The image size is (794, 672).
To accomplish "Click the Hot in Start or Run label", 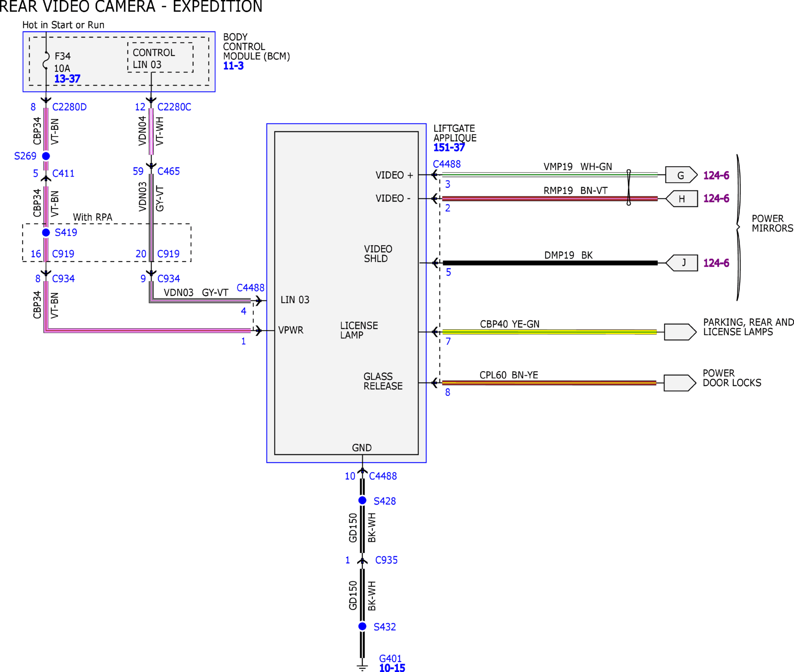I will click(63, 25).
